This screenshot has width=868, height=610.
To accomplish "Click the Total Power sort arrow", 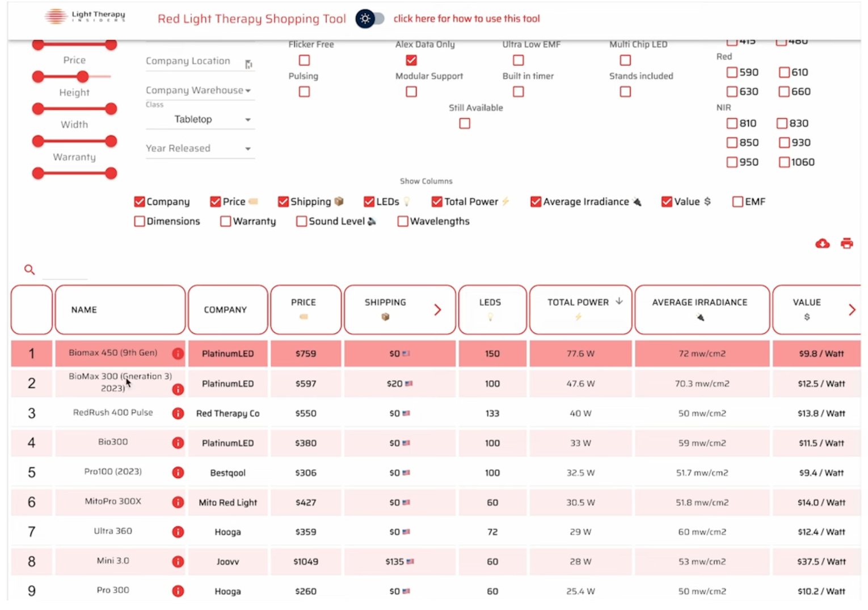I will click(619, 301).
